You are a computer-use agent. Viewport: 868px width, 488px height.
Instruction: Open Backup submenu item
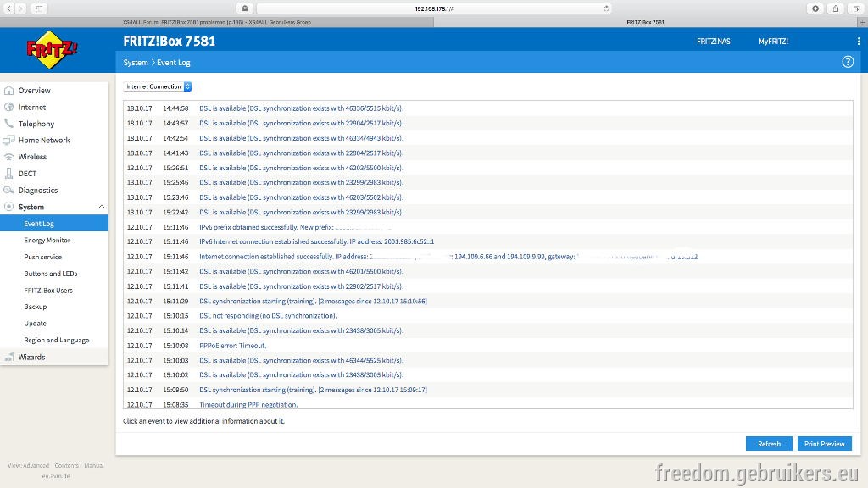(36, 307)
